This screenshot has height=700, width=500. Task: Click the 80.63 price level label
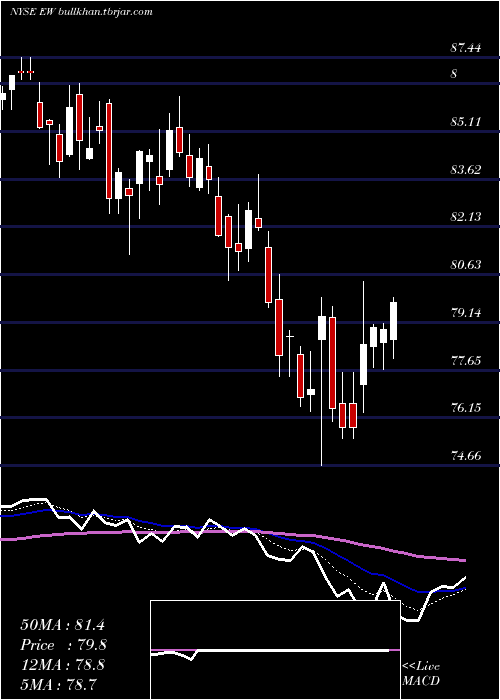click(466, 265)
